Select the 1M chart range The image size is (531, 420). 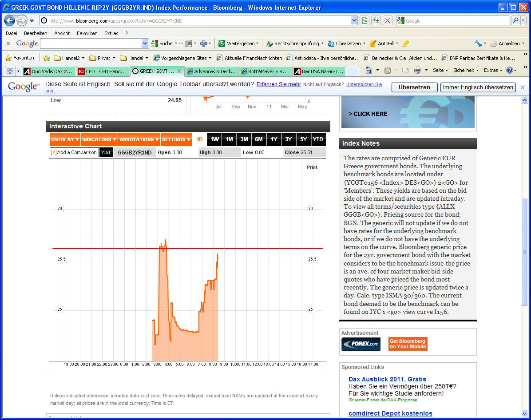point(229,139)
